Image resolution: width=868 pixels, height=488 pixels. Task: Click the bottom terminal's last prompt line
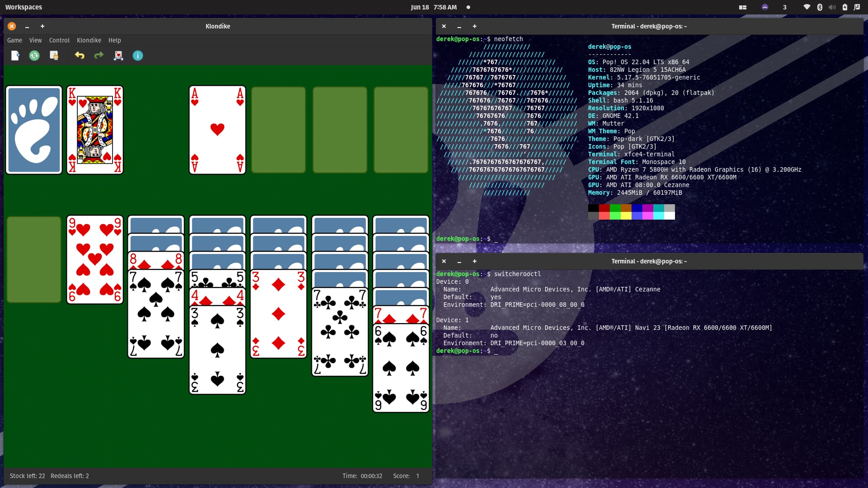pyautogui.click(x=467, y=351)
